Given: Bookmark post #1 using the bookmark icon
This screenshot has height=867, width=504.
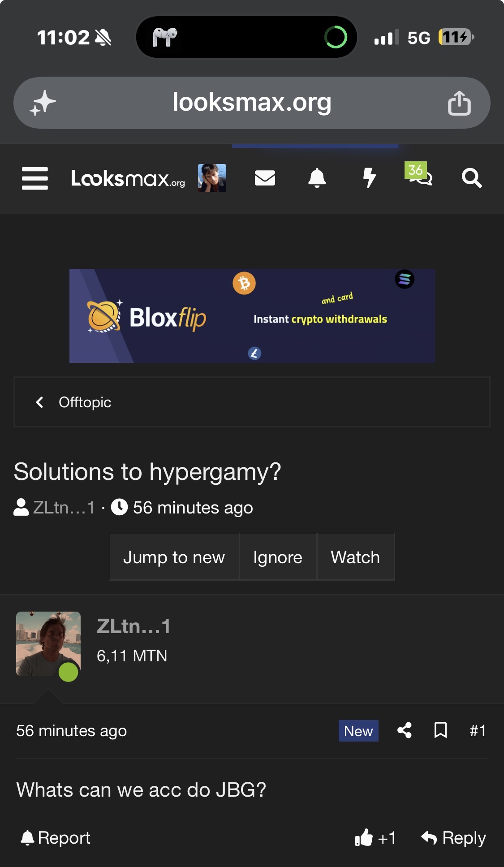Looking at the screenshot, I should 441,730.
